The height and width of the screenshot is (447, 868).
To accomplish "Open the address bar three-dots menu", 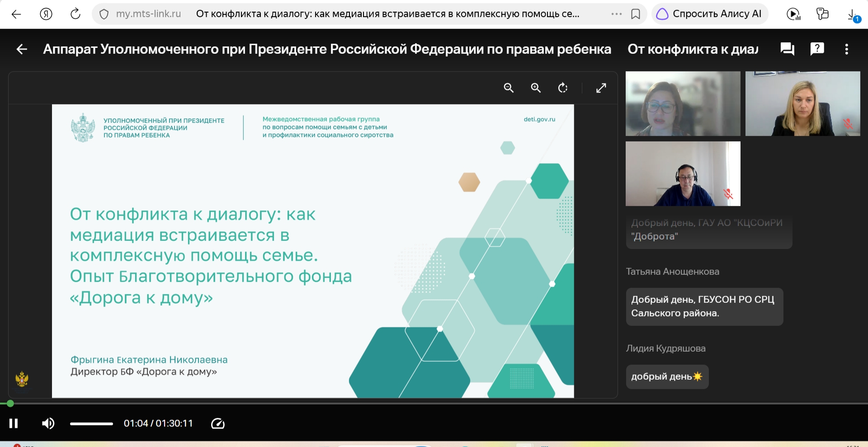I will point(616,14).
